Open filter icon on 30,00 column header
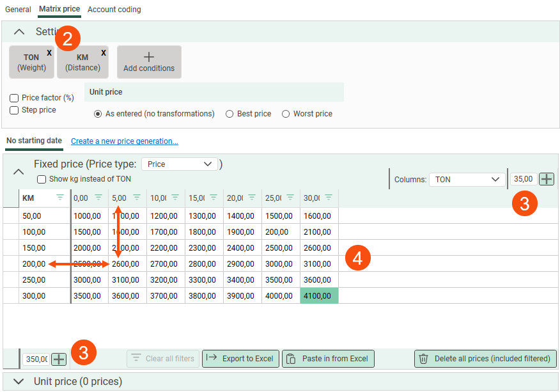Viewport: 560px width, 392px height. click(x=329, y=198)
